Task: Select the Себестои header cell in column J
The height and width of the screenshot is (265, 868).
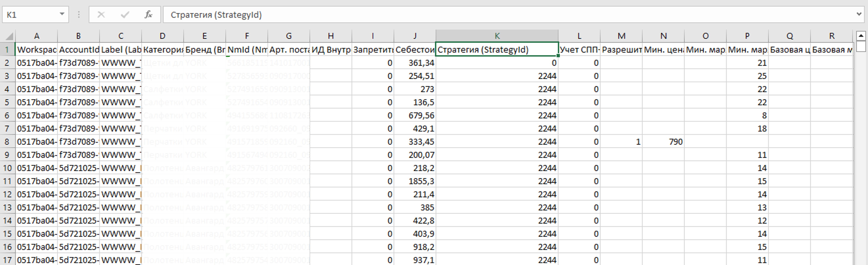Action: coord(414,50)
